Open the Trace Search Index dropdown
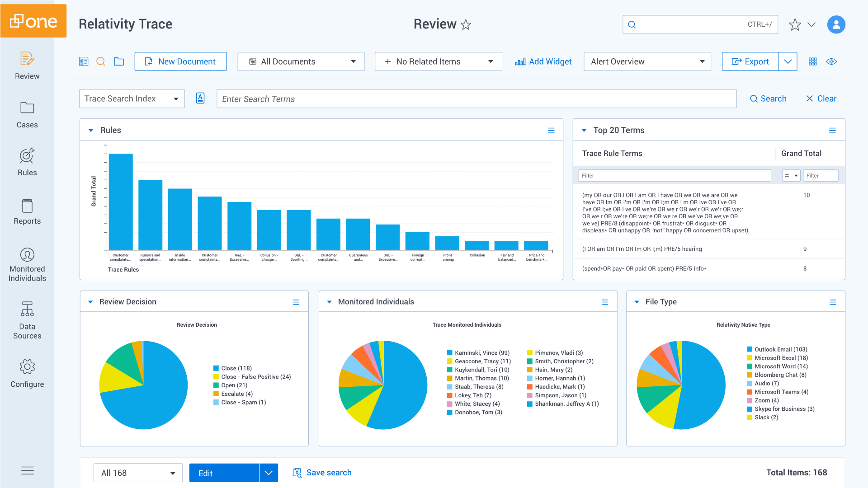Screen dimensions: 868x488 coord(132,99)
